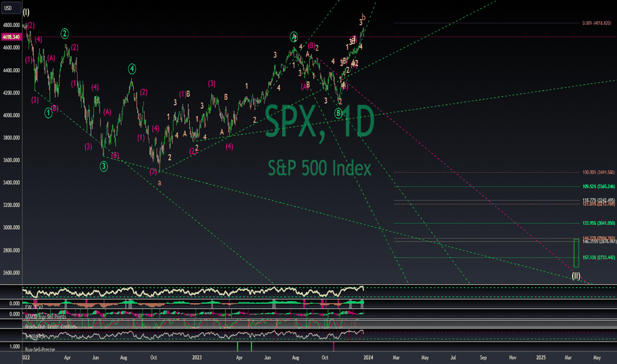Select the white (I) wave label at top
This screenshot has width=617, height=364.
(x=26, y=12)
